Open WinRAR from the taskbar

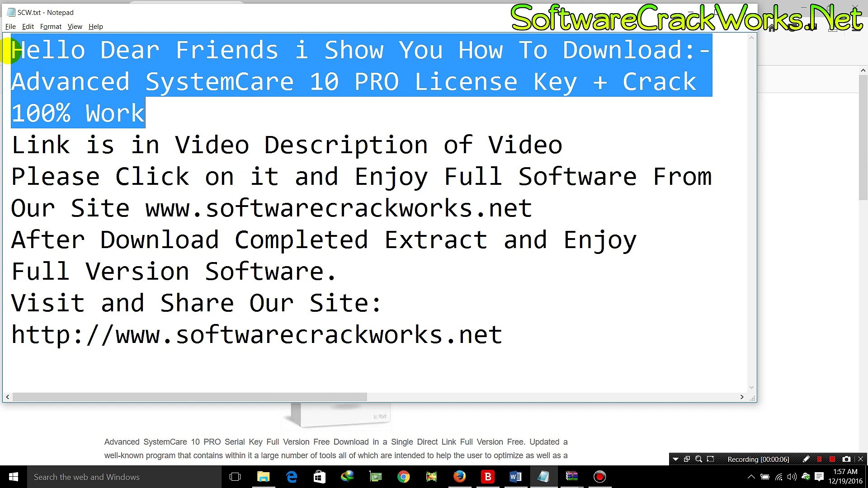click(571, 477)
